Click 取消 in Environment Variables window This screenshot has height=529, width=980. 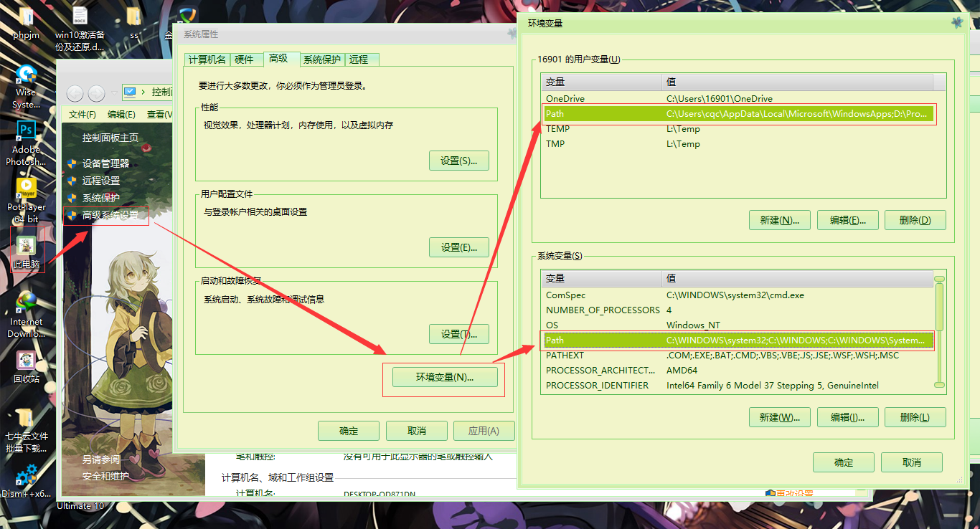pyautogui.click(x=912, y=462)
